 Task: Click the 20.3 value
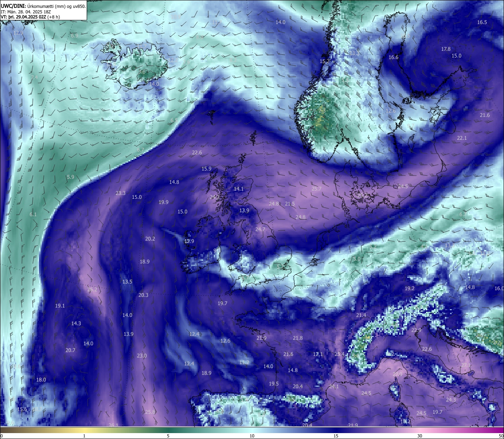pos(143,295)
